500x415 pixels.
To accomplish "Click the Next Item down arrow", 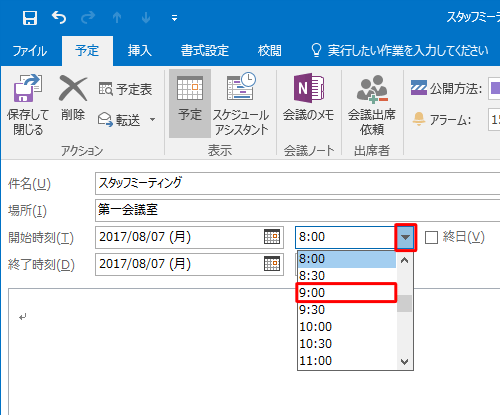I will (x=146, y=17).
